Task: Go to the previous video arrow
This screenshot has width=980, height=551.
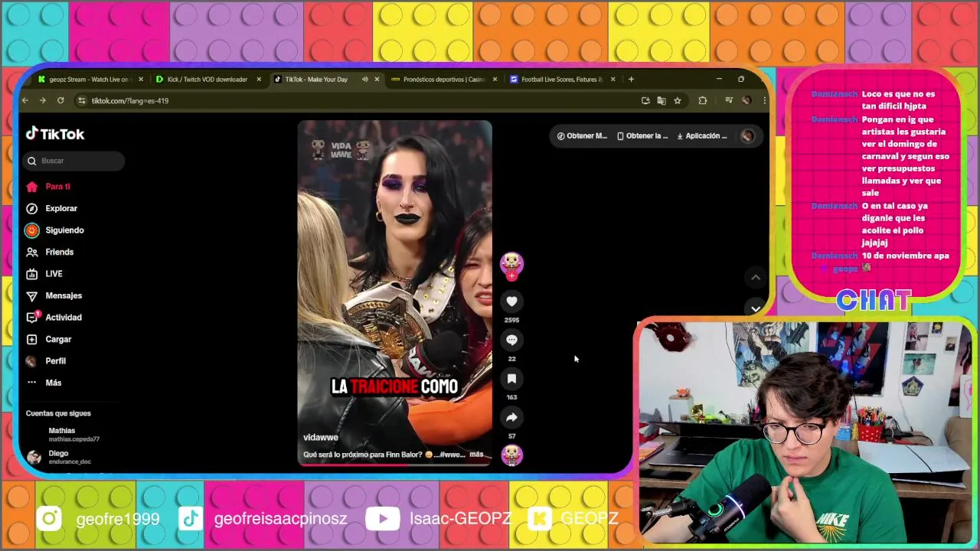Action: coord(756,278)
